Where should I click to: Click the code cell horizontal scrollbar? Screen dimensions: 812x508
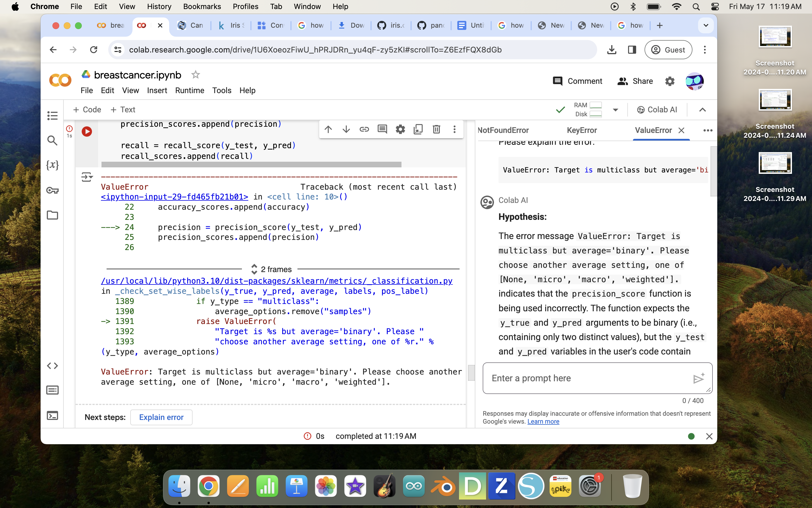[251, 165]
